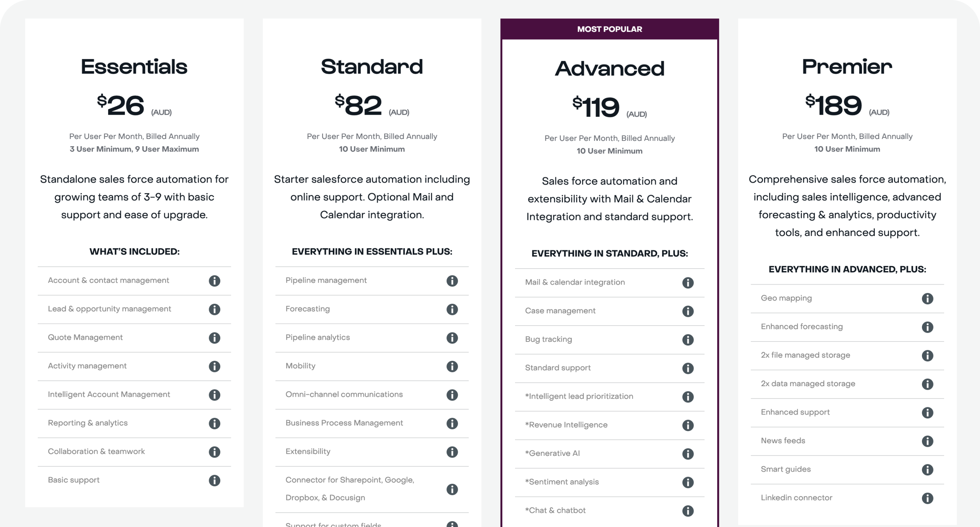Show info for Bug tracking
This screenshot has height=527, width=980.
[688, 340]
